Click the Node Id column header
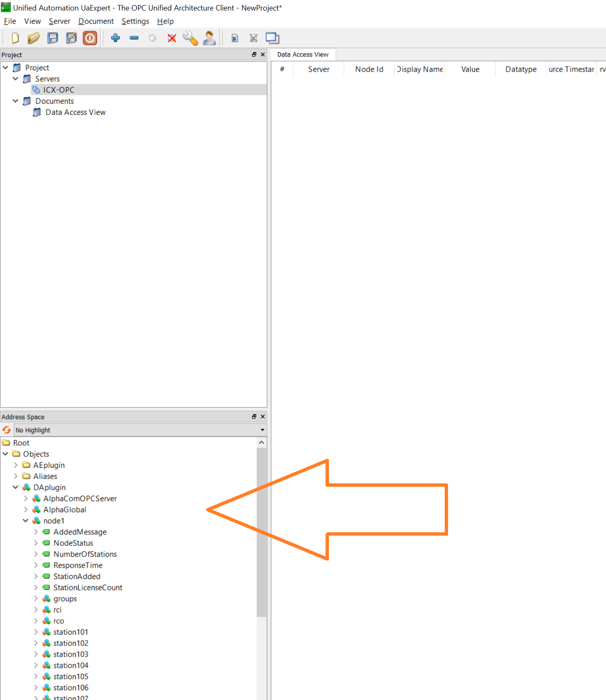The width and height of the screenshot is (606, 700). 369,69
